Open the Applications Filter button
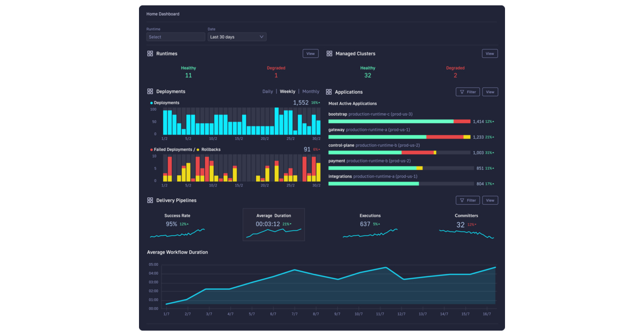Image resolution: width=644 pixels, height=336 pixels. pyautogui.click(x=467, y=92)
